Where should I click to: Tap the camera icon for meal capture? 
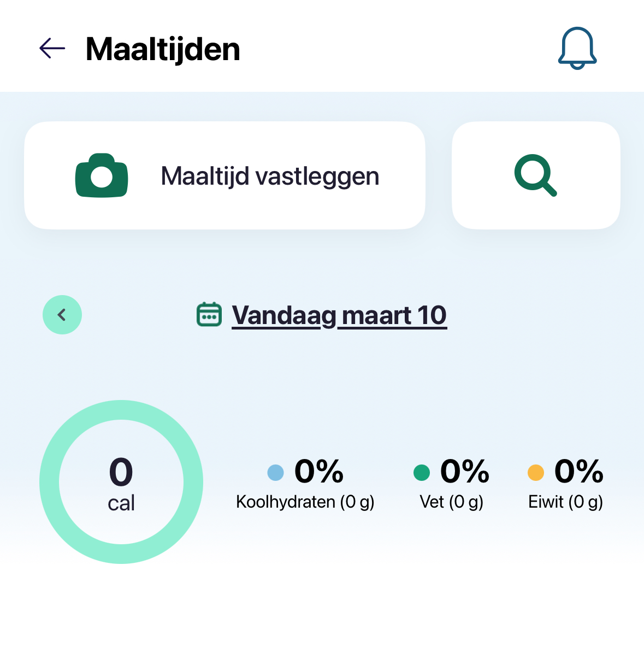point(102,175)
